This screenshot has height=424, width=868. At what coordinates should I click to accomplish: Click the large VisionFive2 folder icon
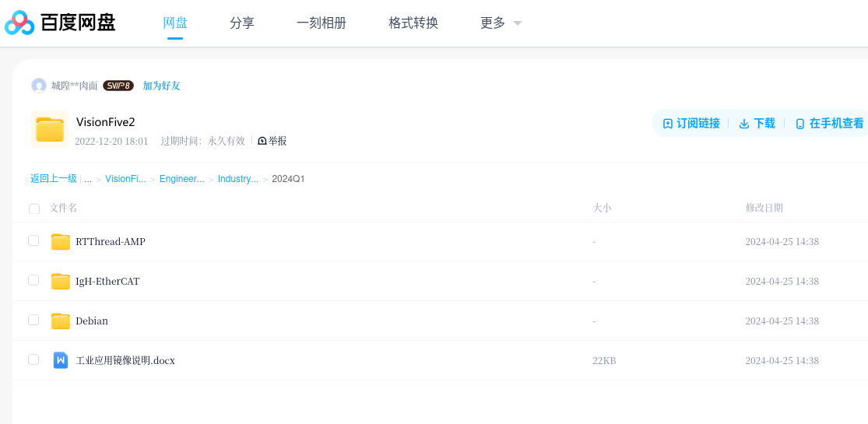pyautogui.click(x=50, y=129)
